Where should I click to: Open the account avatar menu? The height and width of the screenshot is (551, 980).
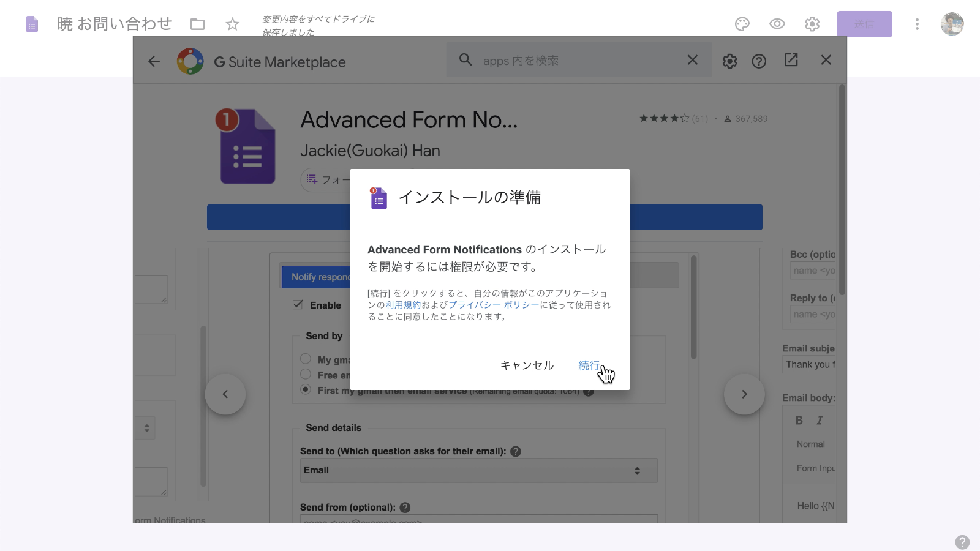coord(952,24)
